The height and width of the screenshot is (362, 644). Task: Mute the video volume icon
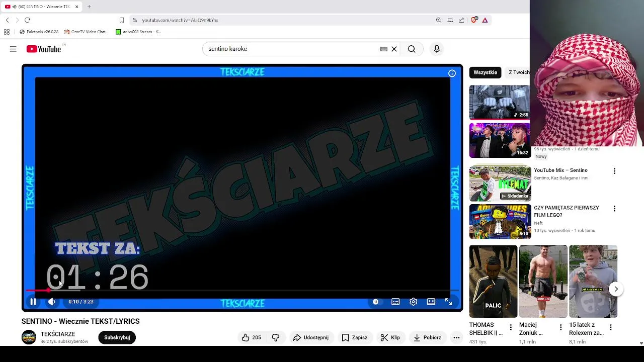pyautogui.click(x=51, y=302)
